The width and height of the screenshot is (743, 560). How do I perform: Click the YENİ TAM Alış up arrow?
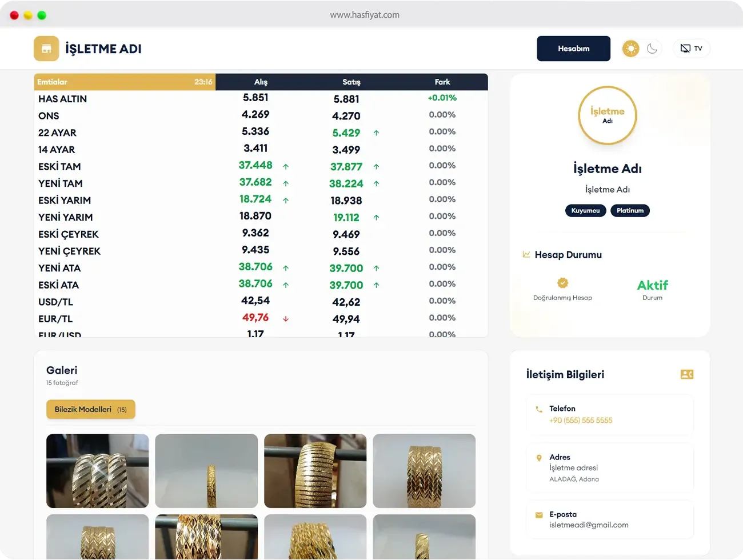click(x=286, y=184)
